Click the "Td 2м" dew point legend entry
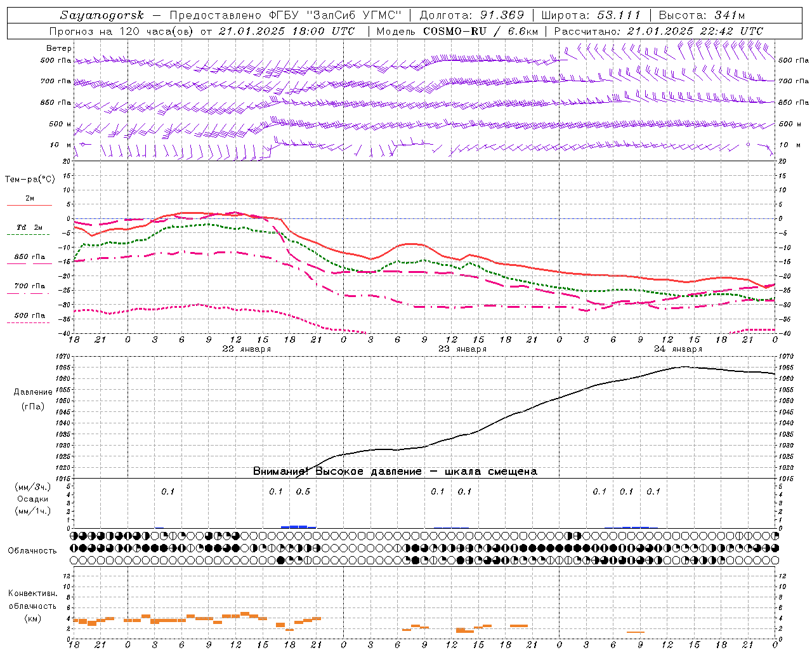Screen dimensions: 812x650 pos(29,227)
